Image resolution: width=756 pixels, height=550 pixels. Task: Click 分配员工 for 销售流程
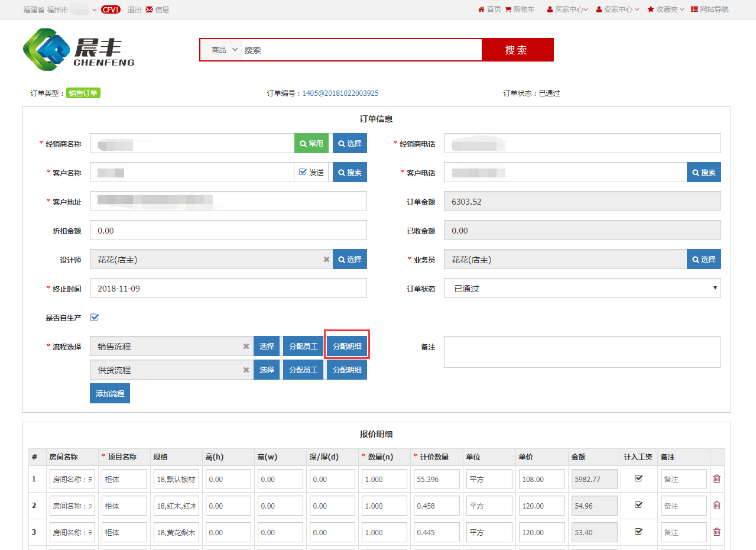tap(303, 347)
